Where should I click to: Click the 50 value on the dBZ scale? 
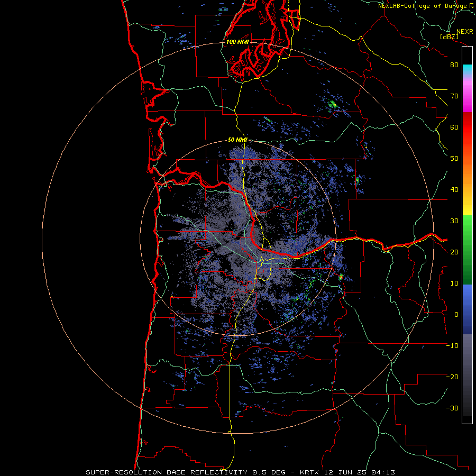click(454, 159)
